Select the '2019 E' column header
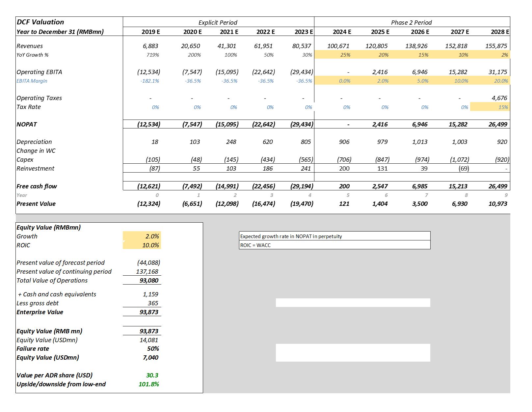 pyautogui.click(x=151, y=32)
